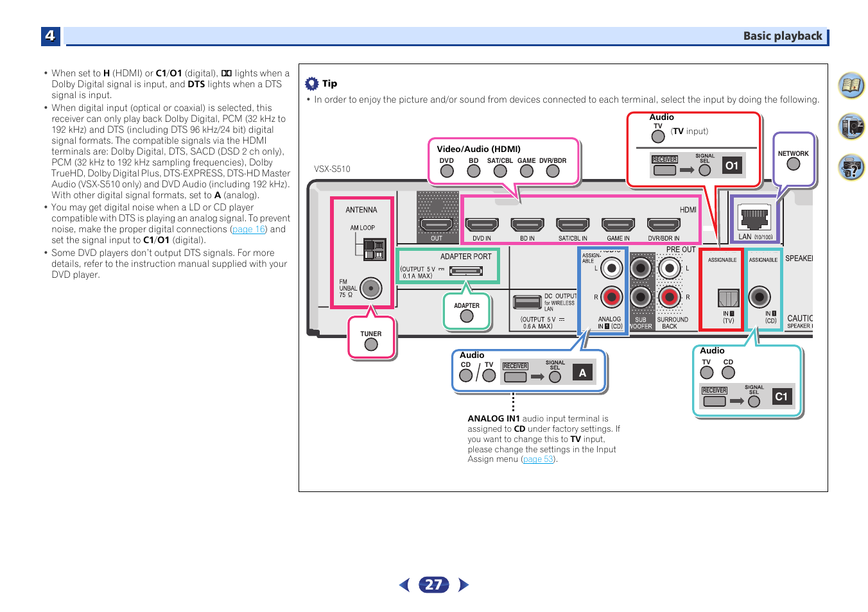Click the 'VSX-S510' model label
This screenshot has height=612, width=868.
pos(332,169)
